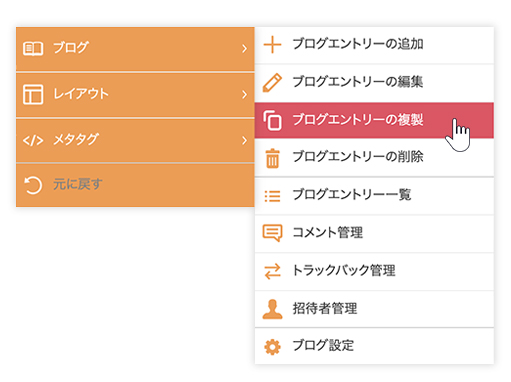Click the trash can delete icon

[272, 158]
